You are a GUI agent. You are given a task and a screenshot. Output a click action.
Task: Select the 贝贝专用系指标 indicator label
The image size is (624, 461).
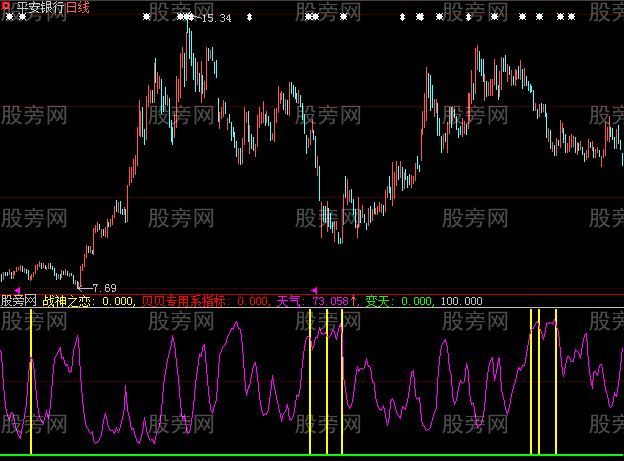click(x=188, y=300)
